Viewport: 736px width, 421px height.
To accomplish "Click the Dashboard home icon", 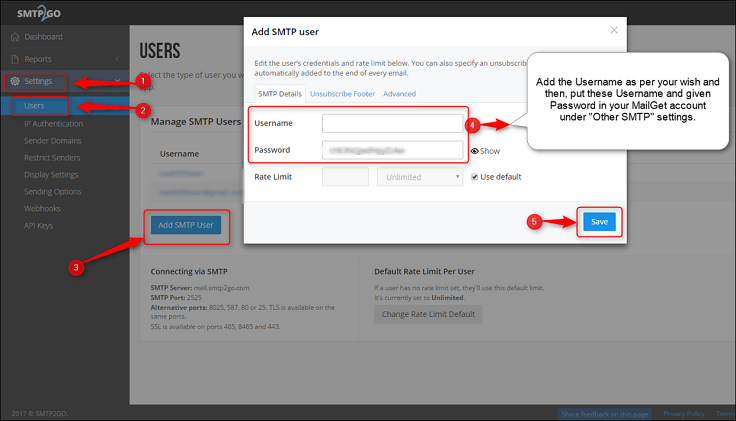I will [x=15, y=37].
